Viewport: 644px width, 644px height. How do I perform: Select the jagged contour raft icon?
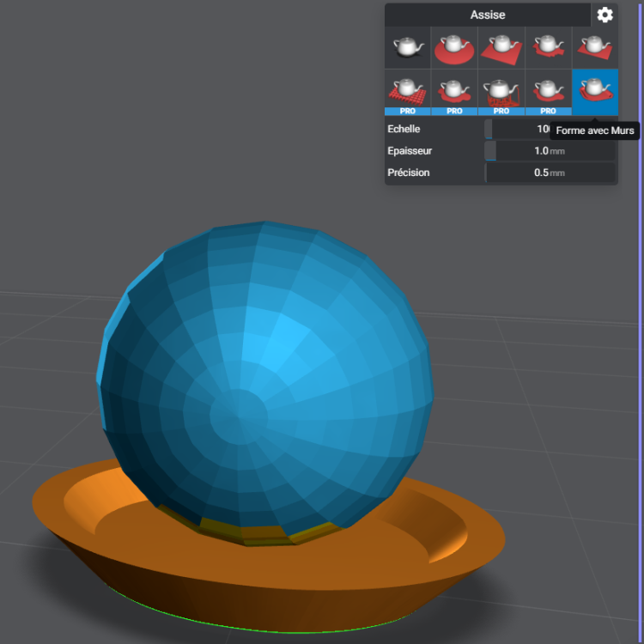548,47
